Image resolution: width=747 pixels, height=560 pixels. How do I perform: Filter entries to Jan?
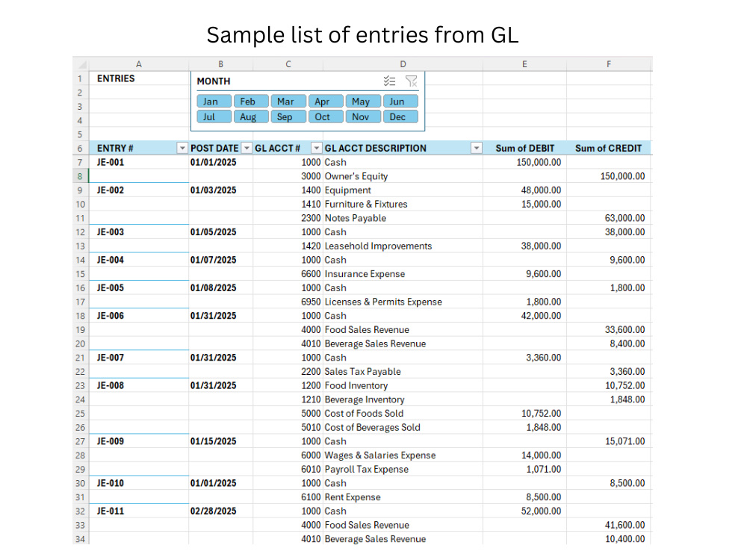pos(214,102)
